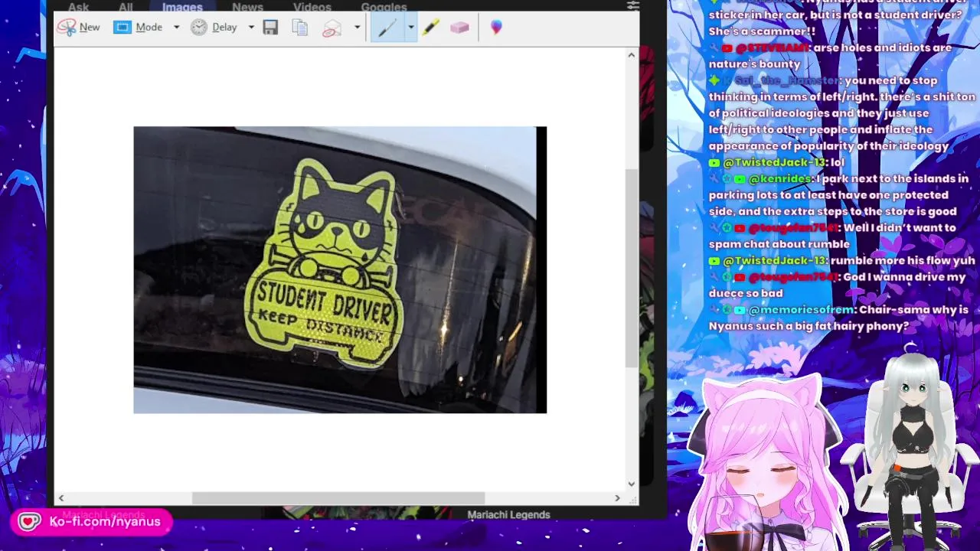Click the @memoriesofrem chat username
The width and height of the screenshot is (980, 551).
point(801,310)
